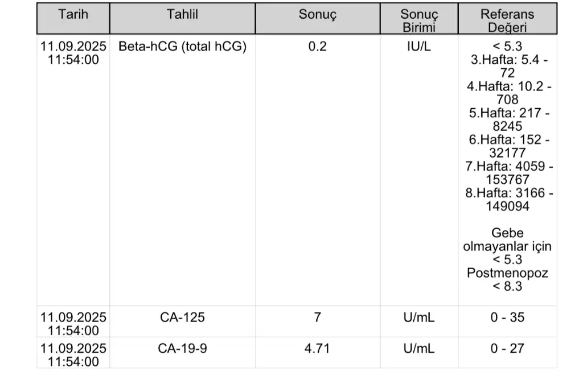583x392 pixels.
Task: Click the Referans Değeri column header
Action: click(x=507, y=21)
